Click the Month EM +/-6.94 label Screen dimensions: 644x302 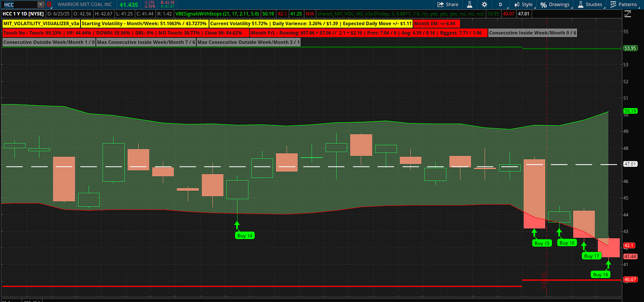click(x=437, y=23)
